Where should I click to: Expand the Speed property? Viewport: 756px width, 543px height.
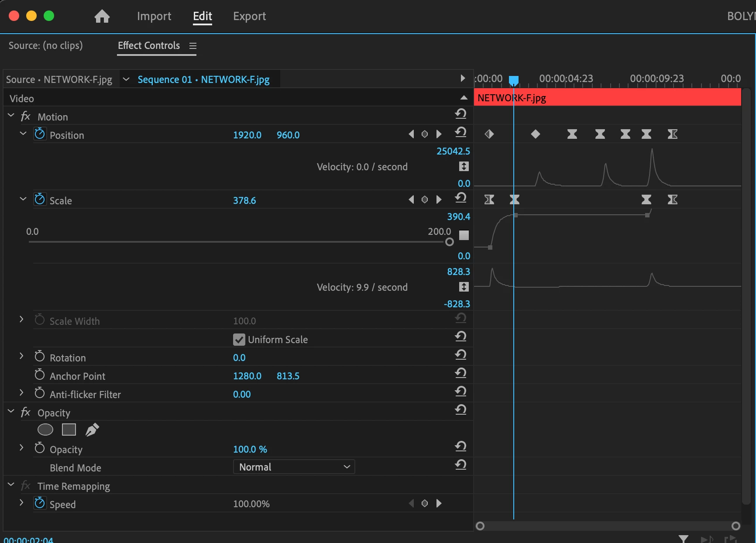tap(21, 503)
